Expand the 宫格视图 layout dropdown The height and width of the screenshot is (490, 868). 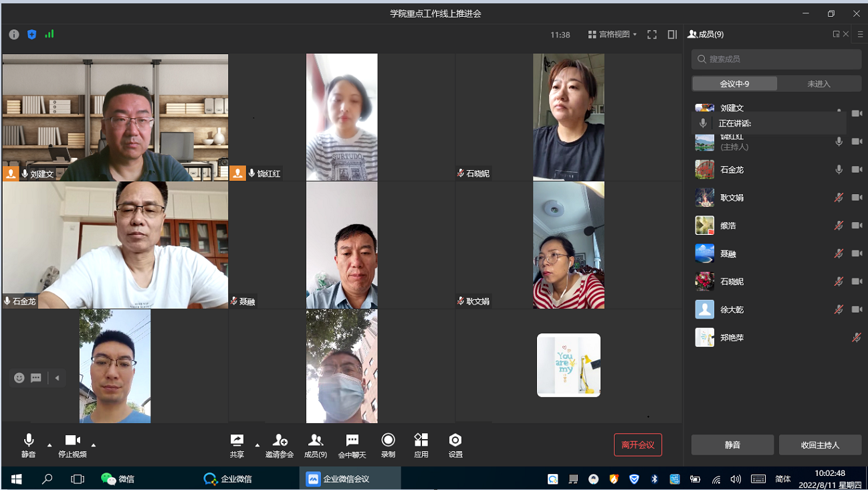point(613,35)
